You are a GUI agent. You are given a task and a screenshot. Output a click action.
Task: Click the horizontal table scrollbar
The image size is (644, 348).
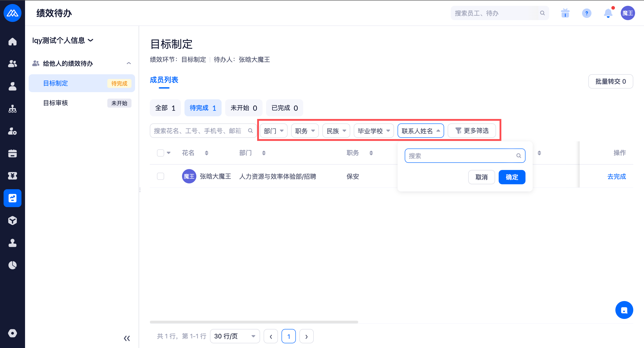[254, 322]
